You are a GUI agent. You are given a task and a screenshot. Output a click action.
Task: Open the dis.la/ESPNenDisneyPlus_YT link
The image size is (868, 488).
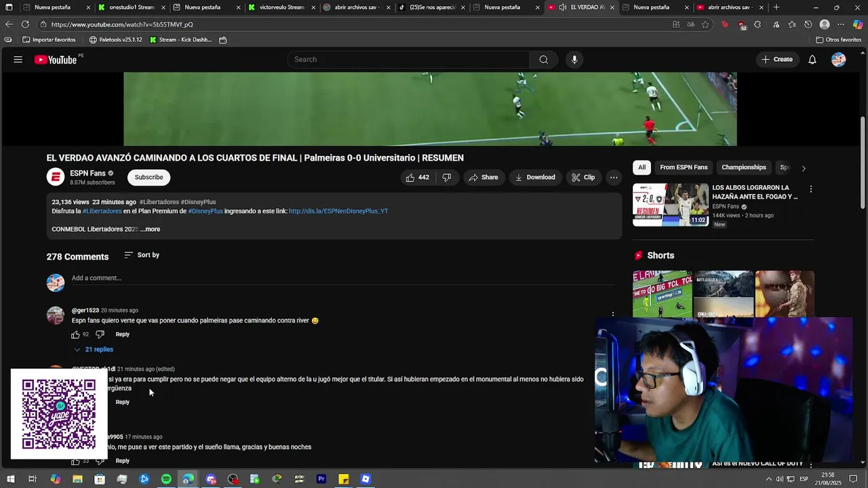point(338,211)
